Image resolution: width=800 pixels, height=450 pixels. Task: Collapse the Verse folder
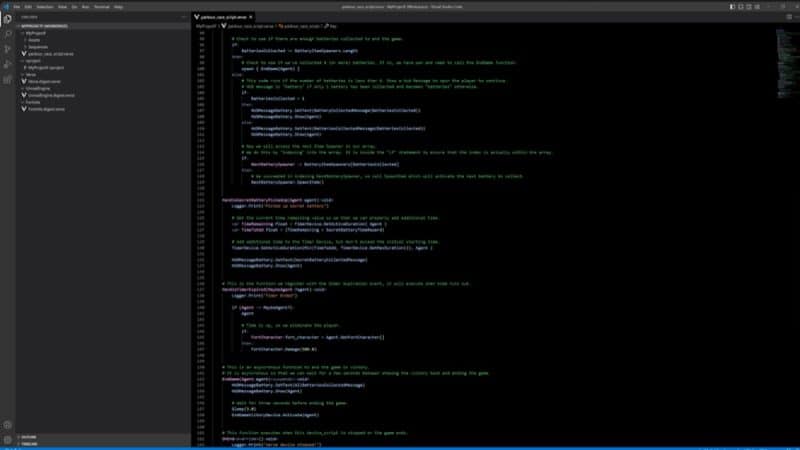[103, 74]
